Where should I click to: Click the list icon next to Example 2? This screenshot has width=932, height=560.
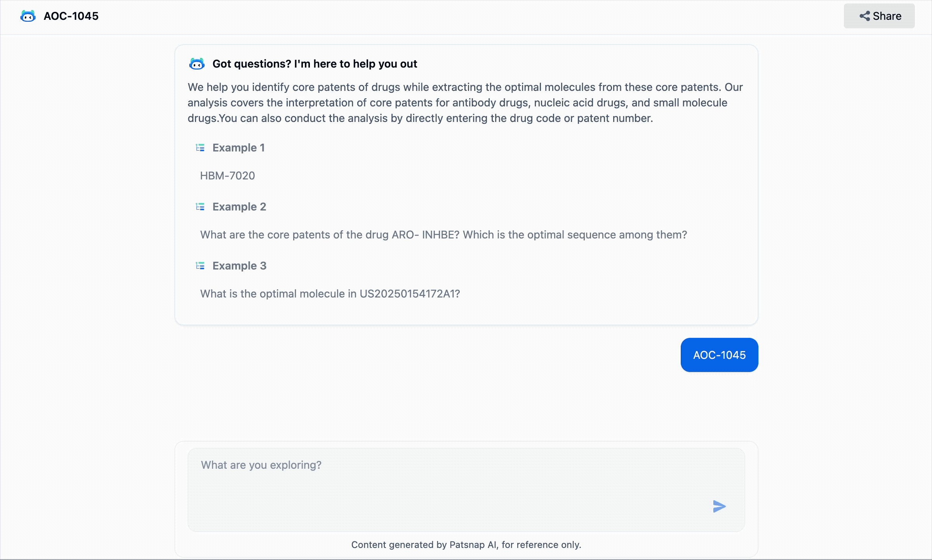pyautogui.click(x=200, y=207)
